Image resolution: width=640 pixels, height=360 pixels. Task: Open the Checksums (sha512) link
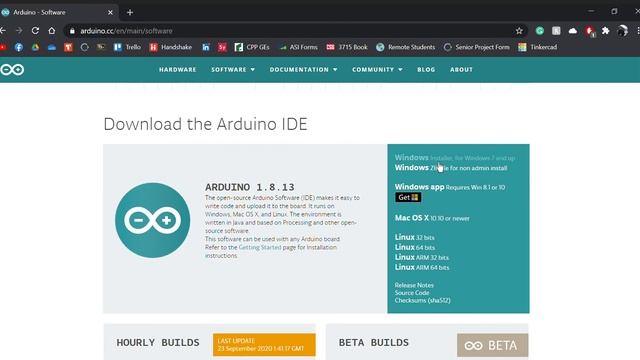[422, 300]
